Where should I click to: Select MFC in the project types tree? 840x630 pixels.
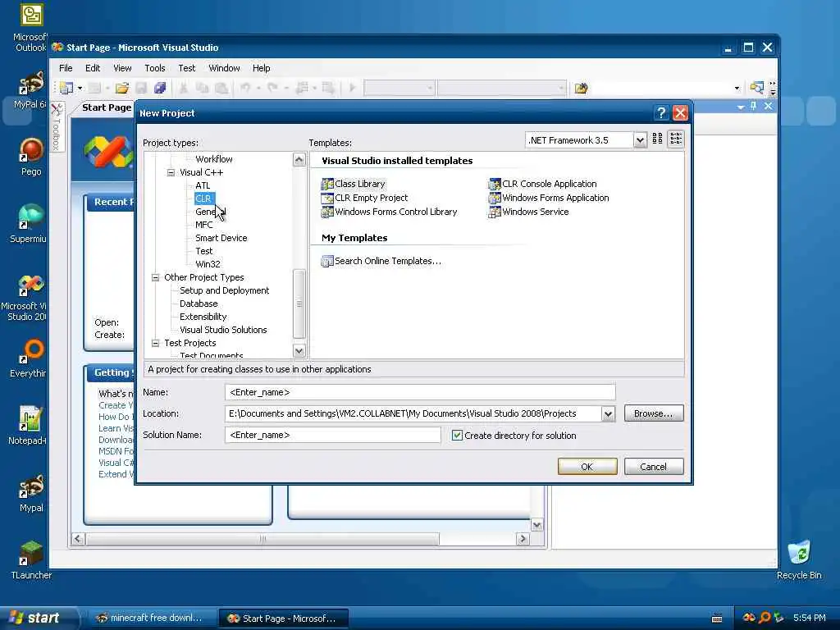pyautogui.click(x=203, y=225)
